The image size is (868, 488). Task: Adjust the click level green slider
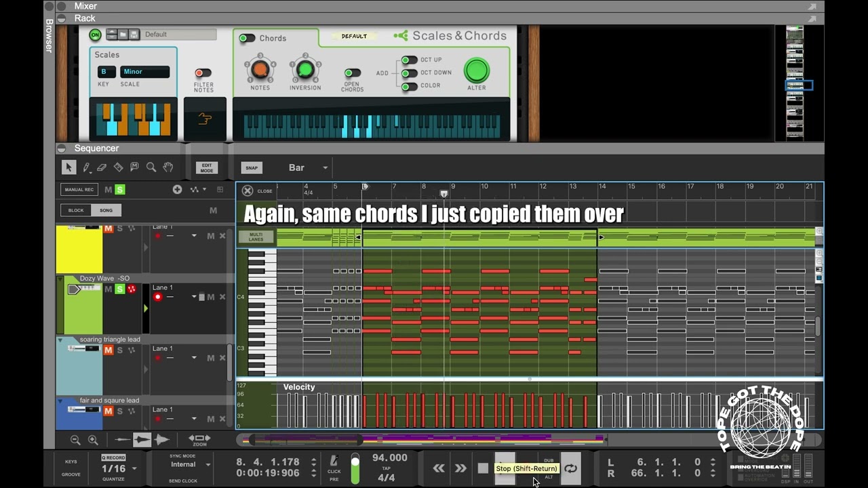[355, 469]
